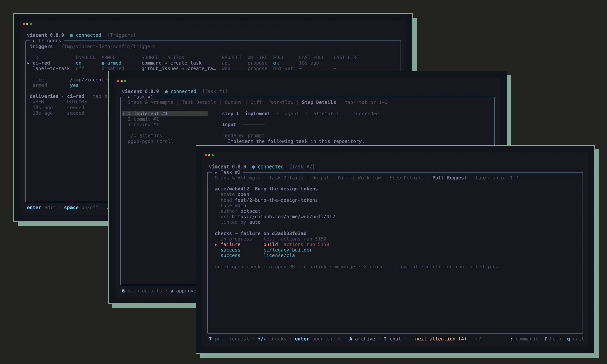Open the Output tab in Task #2 window
This screenshot has height=364, width=607.
(x=320, y=178)
